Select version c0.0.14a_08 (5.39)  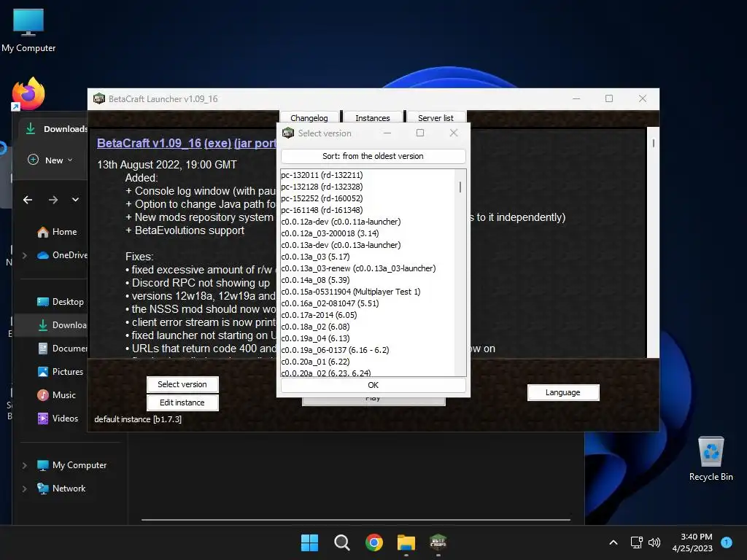click(x=368, y=280)
